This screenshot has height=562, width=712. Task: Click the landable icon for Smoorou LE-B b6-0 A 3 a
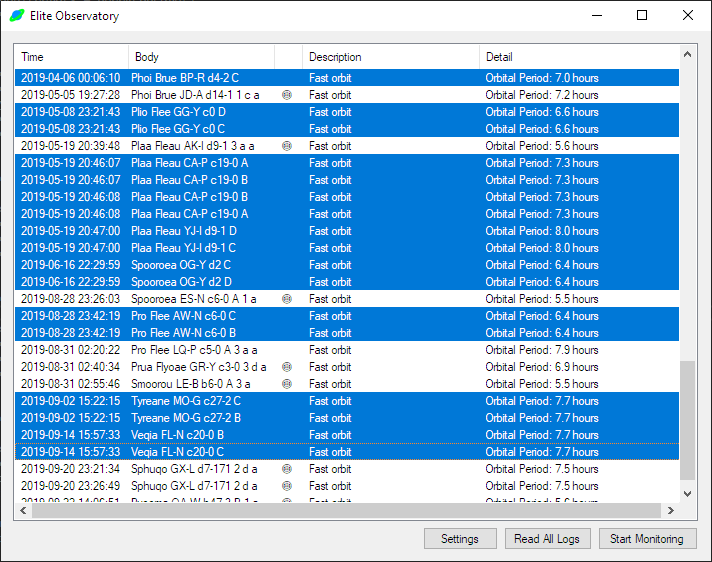pyautogui.click(x=287, y=384)
